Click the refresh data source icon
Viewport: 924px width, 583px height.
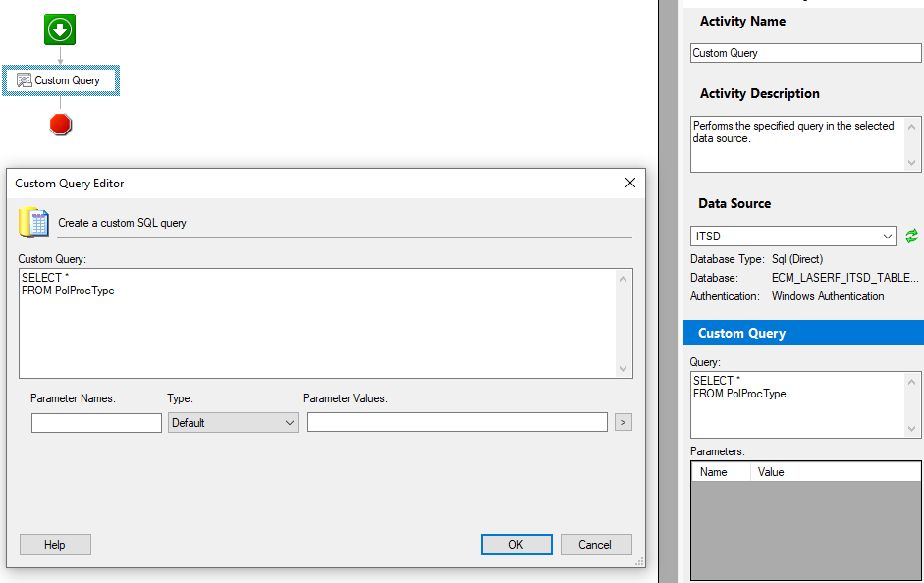tap(911, 237)
